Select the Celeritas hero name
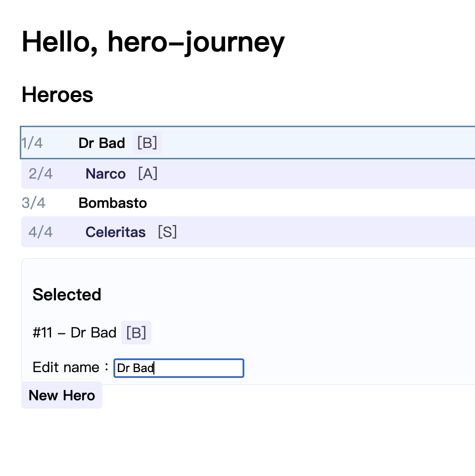 116,233
